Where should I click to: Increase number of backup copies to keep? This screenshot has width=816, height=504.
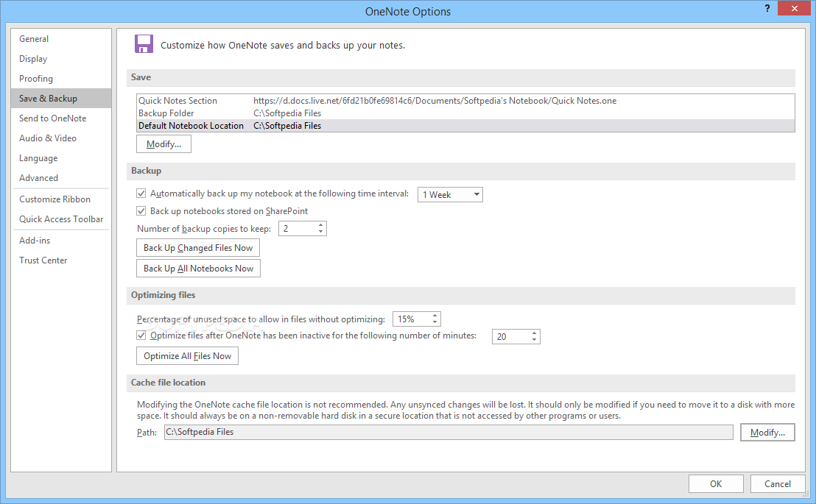pyautogui.click(x=320, y=225)
